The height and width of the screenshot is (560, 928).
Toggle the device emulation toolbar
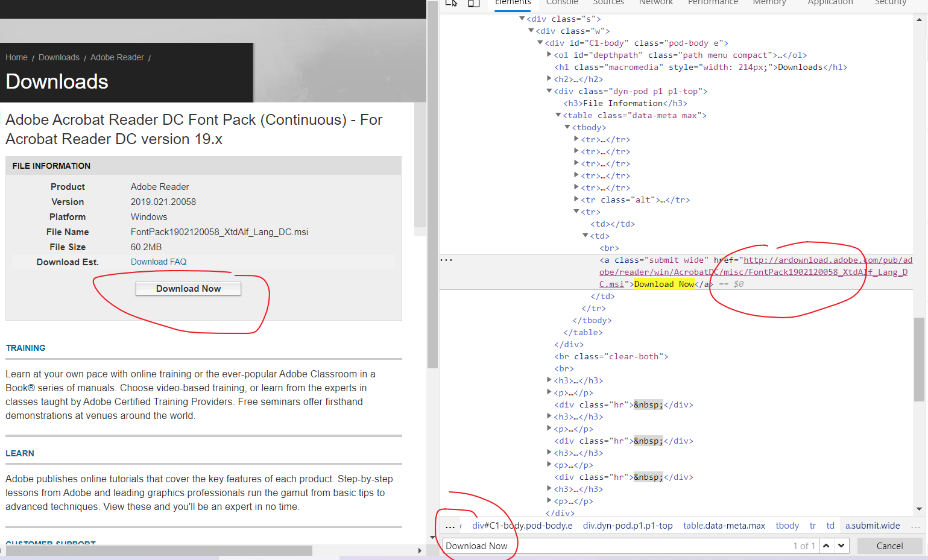pos(473,4)
